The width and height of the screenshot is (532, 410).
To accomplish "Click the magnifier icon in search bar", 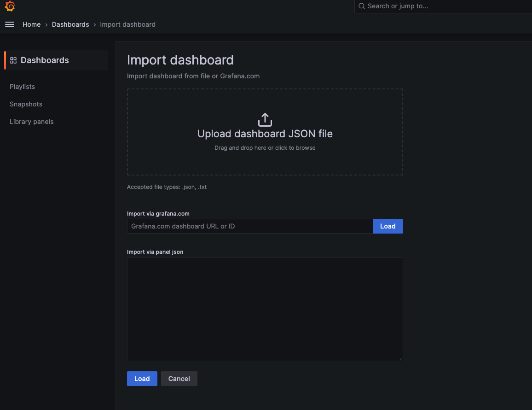I will pyautogui.click(x=362, y=6).
